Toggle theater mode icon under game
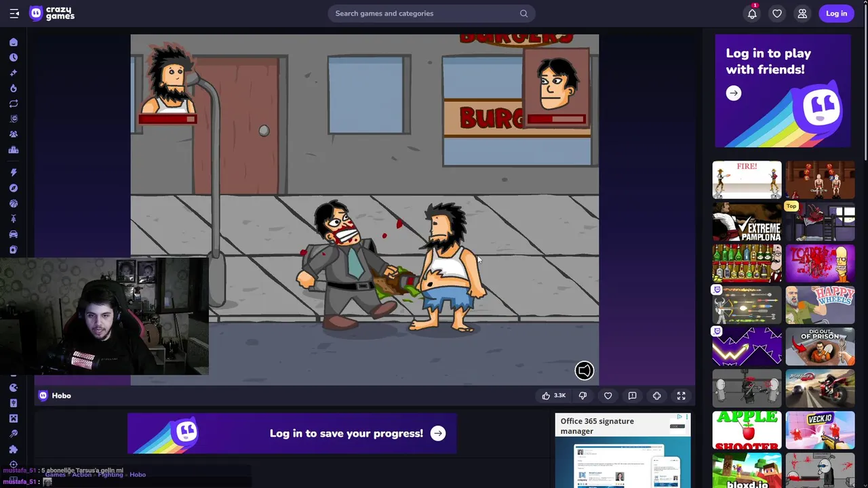The image size is (868, 488). (656, 396)
